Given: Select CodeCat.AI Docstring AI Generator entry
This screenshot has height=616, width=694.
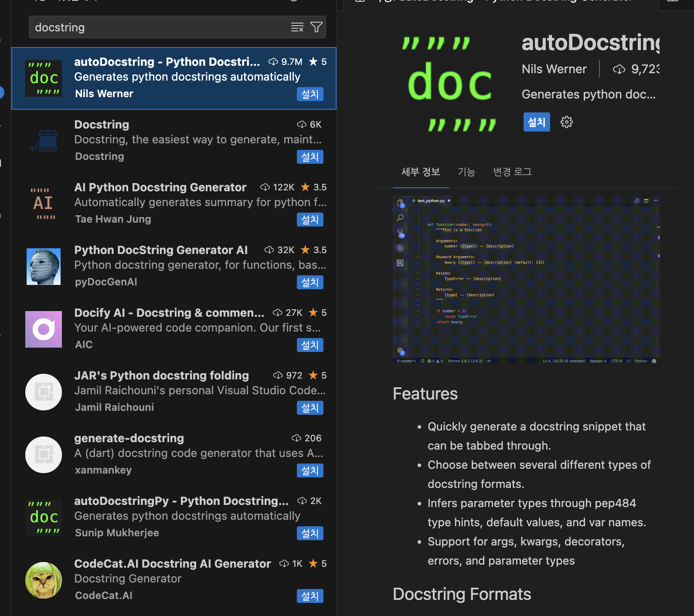Looking at the screenshot, I should pyautogui.click(x=174, y=580).
